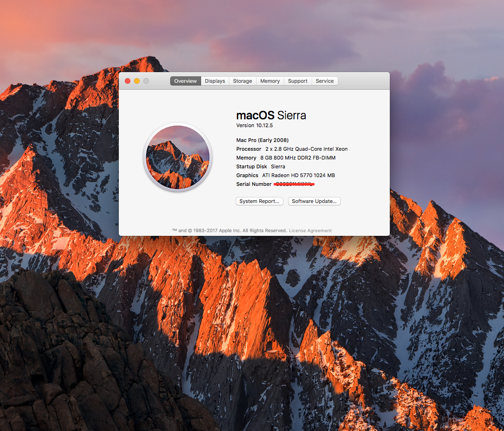The height and width of the screenshot is (431, 504).
Task: Open the Storage tab
Action: (242, 81)
